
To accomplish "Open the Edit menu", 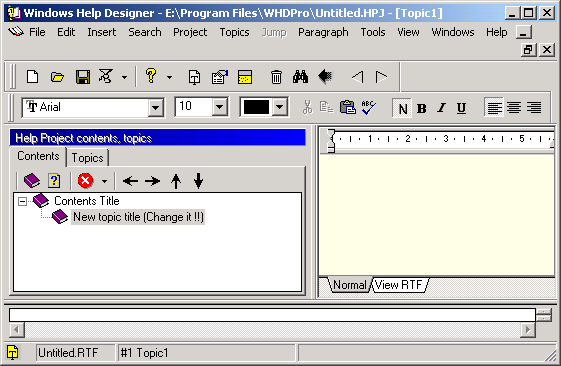I will point(66,32).
